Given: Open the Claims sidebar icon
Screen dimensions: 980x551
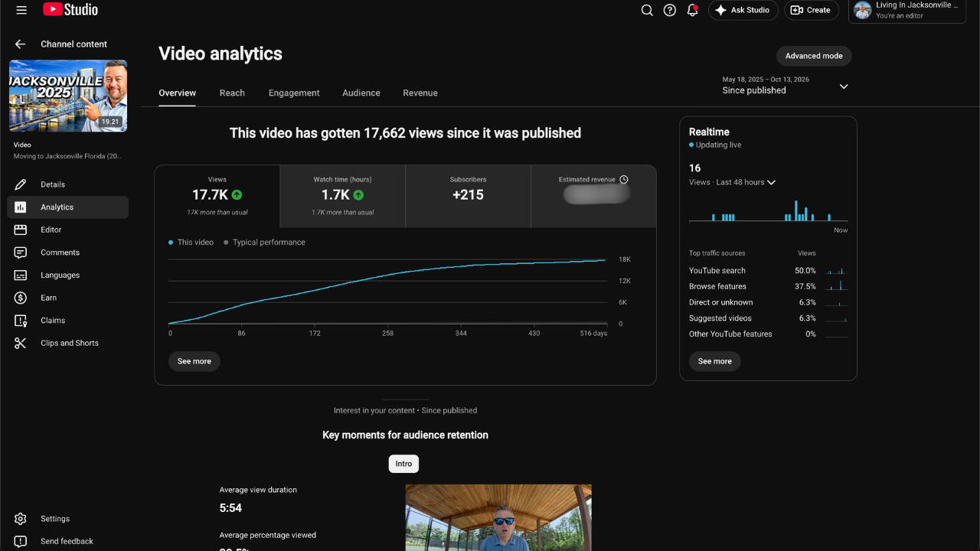Looking at the screenshot, I should click(x=21, y=321).
